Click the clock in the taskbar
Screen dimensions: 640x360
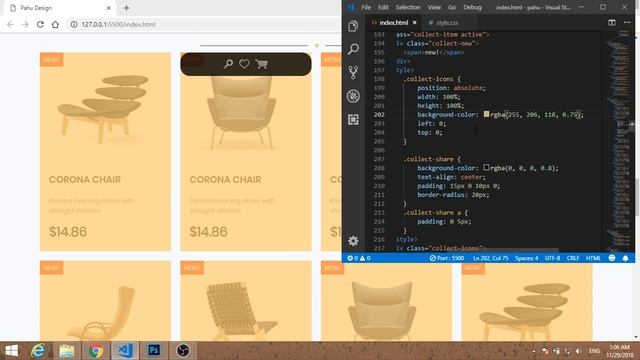pos(619,351)
